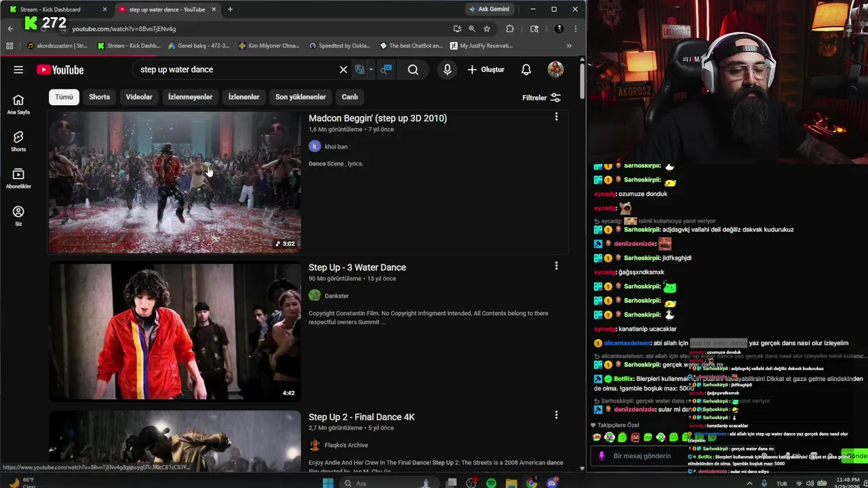Click the CC search extension icon
This screenshot has width=868, height=488.
[386, 70]
